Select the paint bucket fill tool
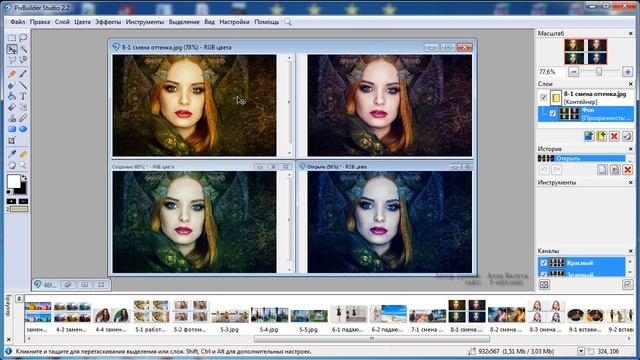This screenshot has width=640, height=360. [12, 96]
